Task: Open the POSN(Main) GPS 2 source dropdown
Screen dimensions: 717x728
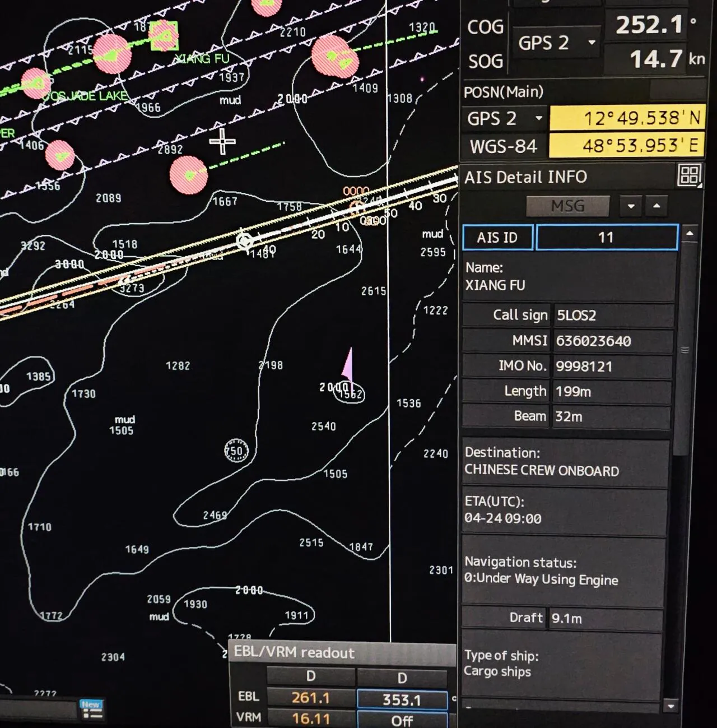Action: 504,119
